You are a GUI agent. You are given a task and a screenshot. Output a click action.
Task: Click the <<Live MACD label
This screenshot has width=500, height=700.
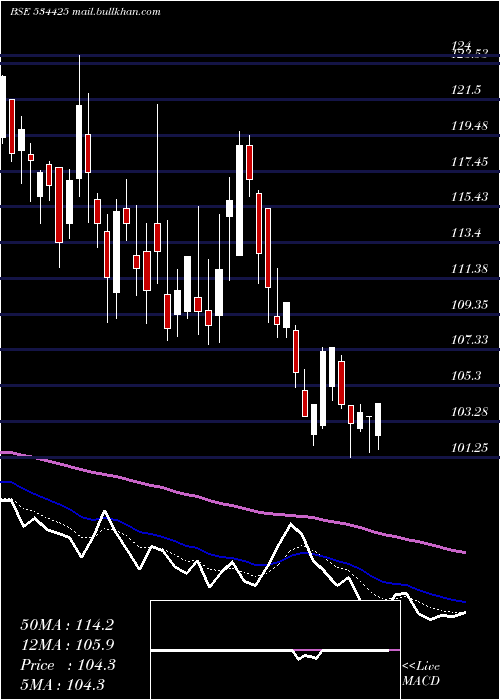pos(421,673)
